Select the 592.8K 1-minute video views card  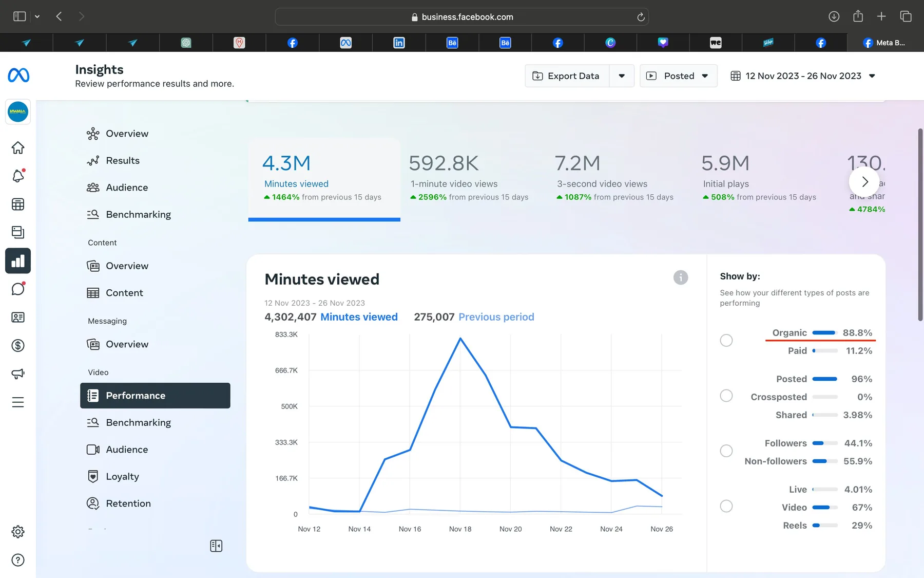[469, 178]
